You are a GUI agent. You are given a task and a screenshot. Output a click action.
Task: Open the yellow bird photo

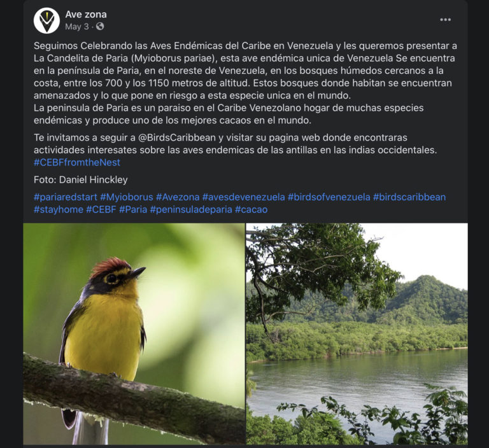pyautogui.click(x=134, y=333)
